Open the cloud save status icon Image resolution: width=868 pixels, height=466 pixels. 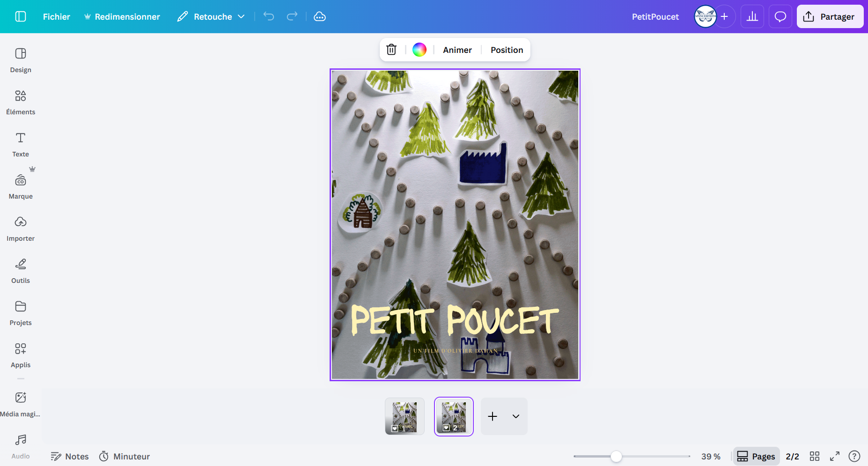pyautogui.click(x=320, y=16)
